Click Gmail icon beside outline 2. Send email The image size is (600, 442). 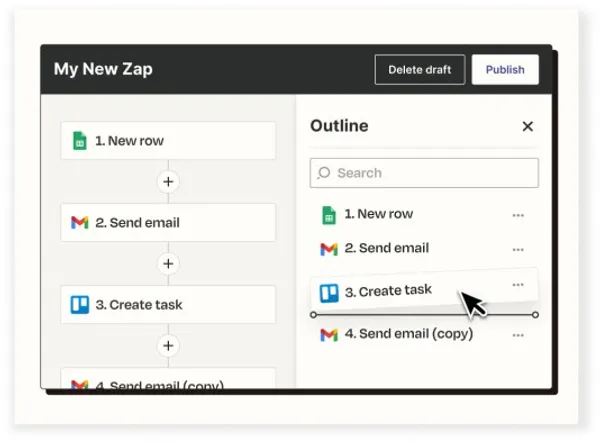[329, 249]
